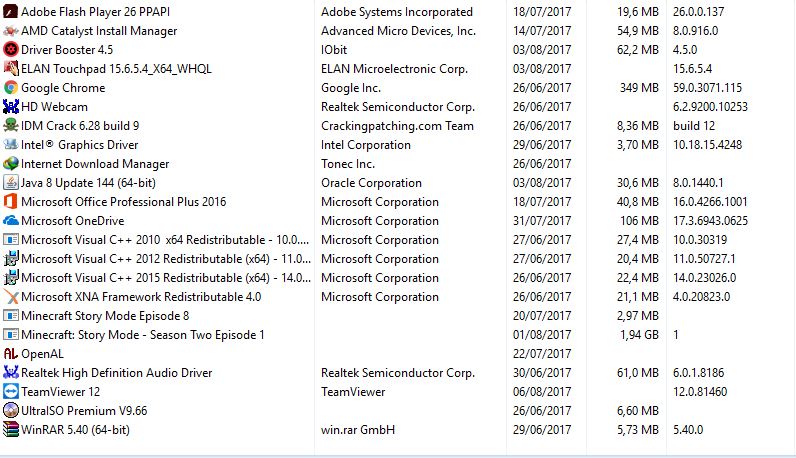Click the HD Webcam icon
This screenshot has width=796, height=458.
coord(11,107)
